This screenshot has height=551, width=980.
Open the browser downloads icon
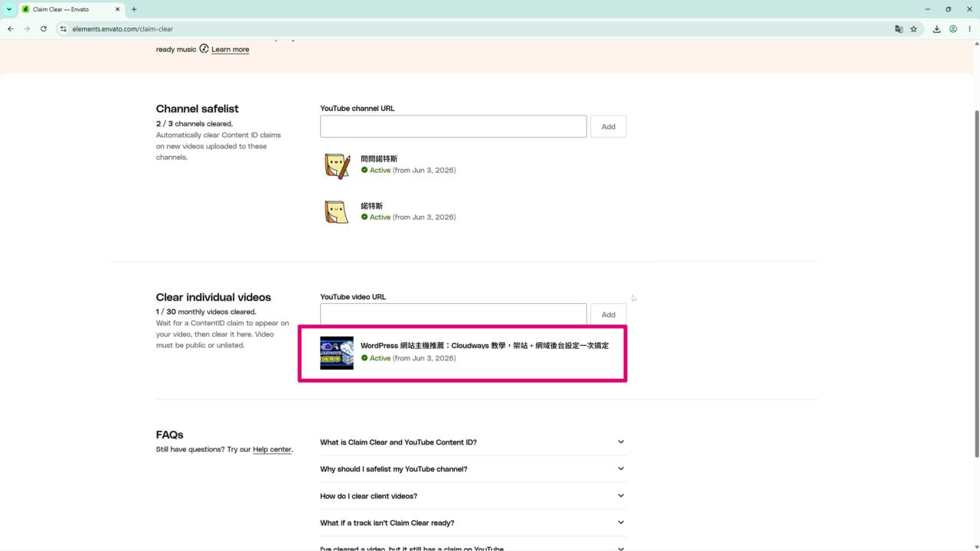[936, 29]
